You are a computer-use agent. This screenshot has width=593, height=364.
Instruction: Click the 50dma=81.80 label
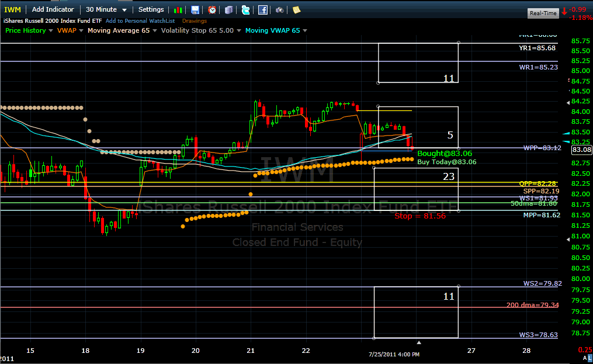[533, 203]
